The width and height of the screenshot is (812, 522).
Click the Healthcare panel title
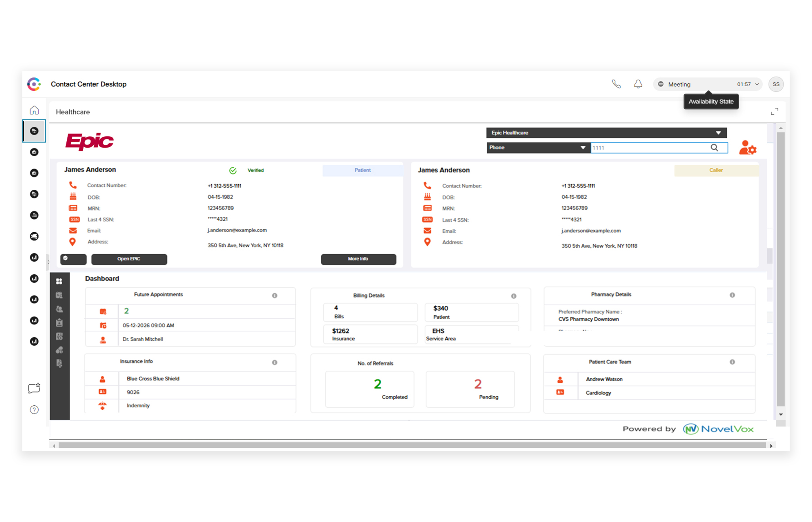pyautogui.click(x=73, y=112)
